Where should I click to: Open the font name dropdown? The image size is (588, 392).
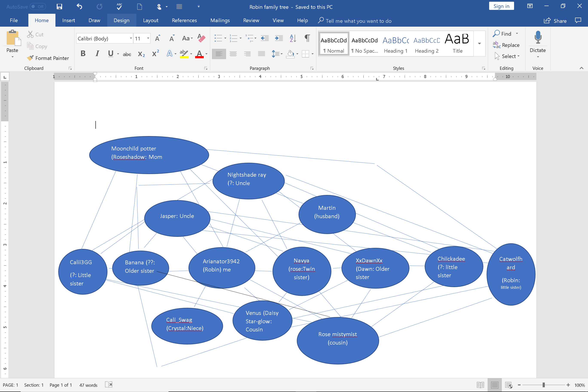[131, 38]
